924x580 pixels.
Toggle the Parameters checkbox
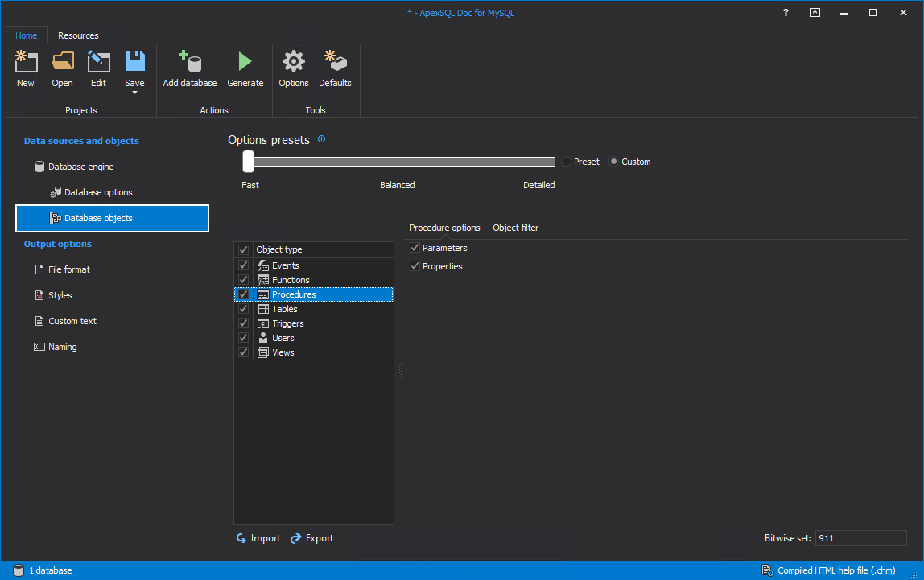click(x=415, y=248)
